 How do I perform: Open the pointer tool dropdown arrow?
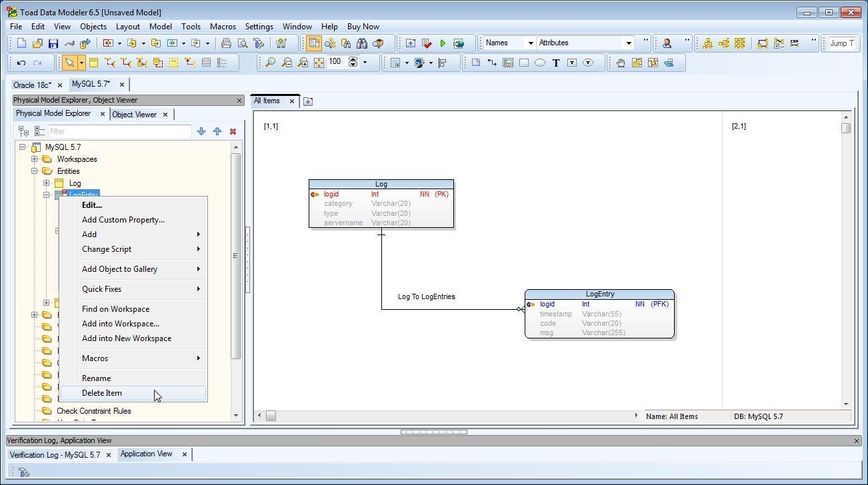[x=81, y=63]
